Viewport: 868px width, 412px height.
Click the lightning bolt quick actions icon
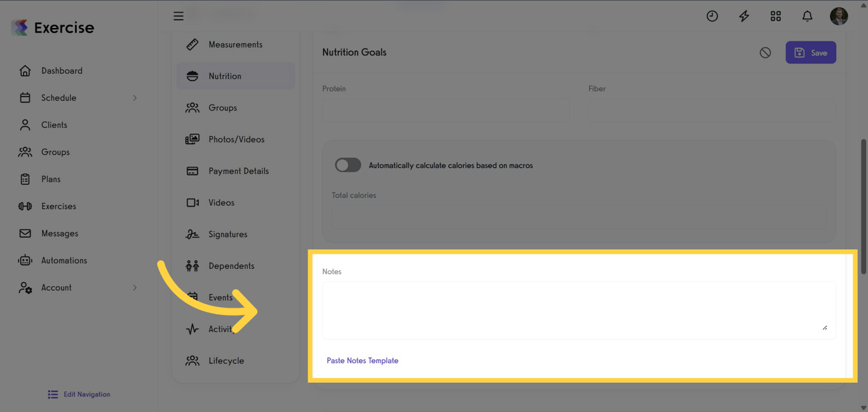(743, 16)
